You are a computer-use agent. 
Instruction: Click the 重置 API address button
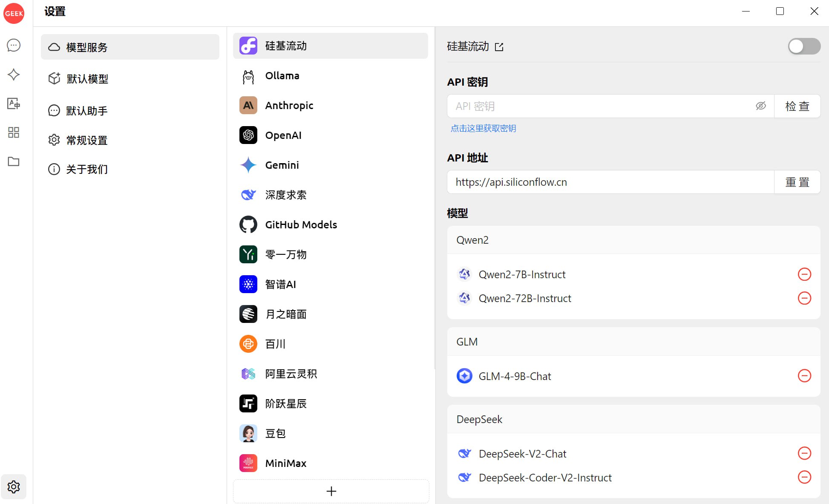797,182
